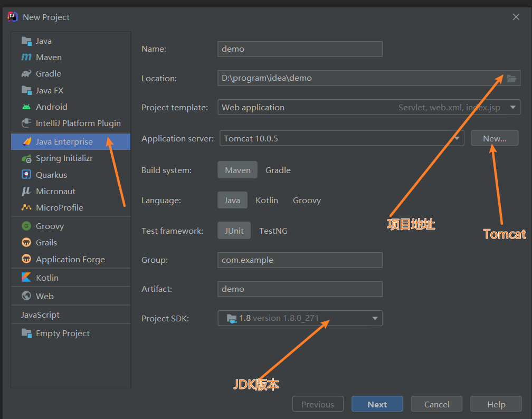
Task: Choose Groovy as the language
Action: pos(307,200)
